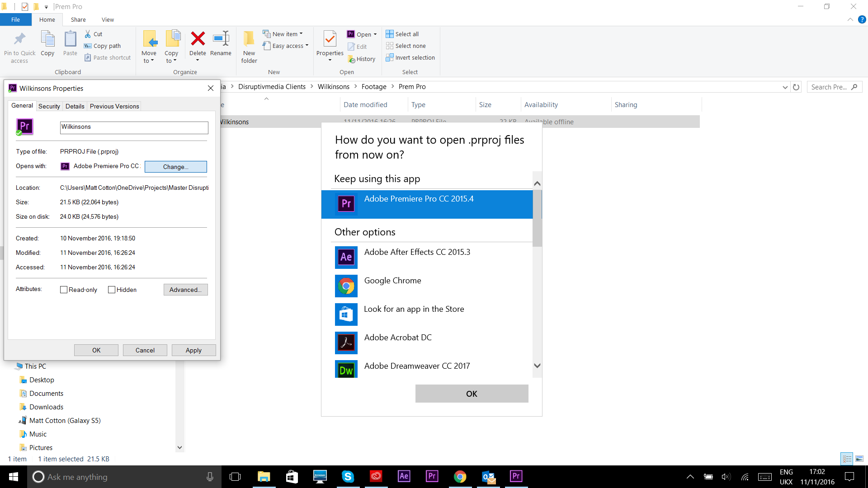Image resolution: width=868 pixels, height=488 pixels.
Task: Click the Wilkinsons file name field
Action: click(x=134, y=127)
